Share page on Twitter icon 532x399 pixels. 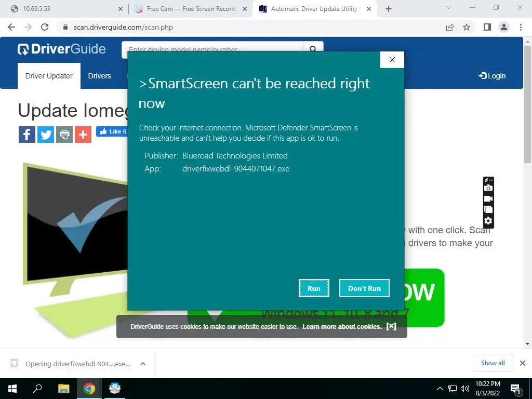click(x=46, y=135)
